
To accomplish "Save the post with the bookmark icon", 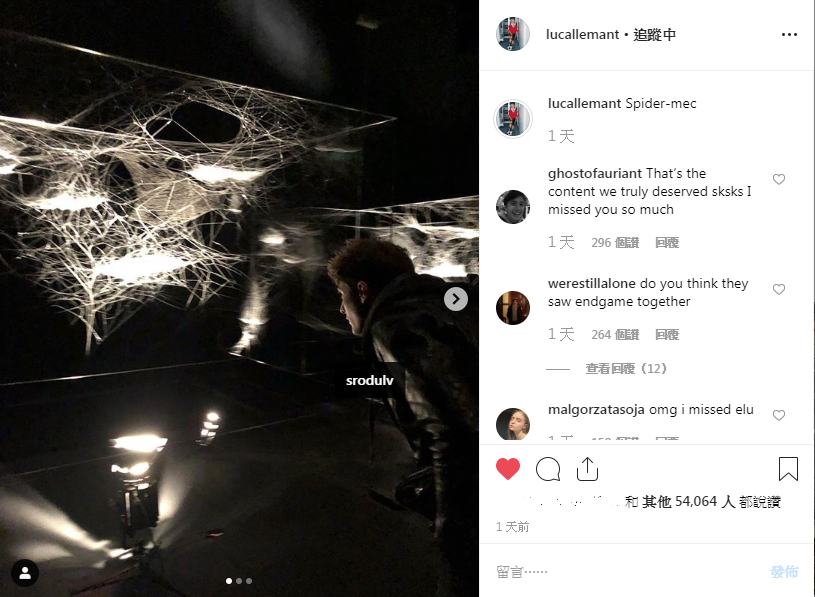I will pos(788,469).
